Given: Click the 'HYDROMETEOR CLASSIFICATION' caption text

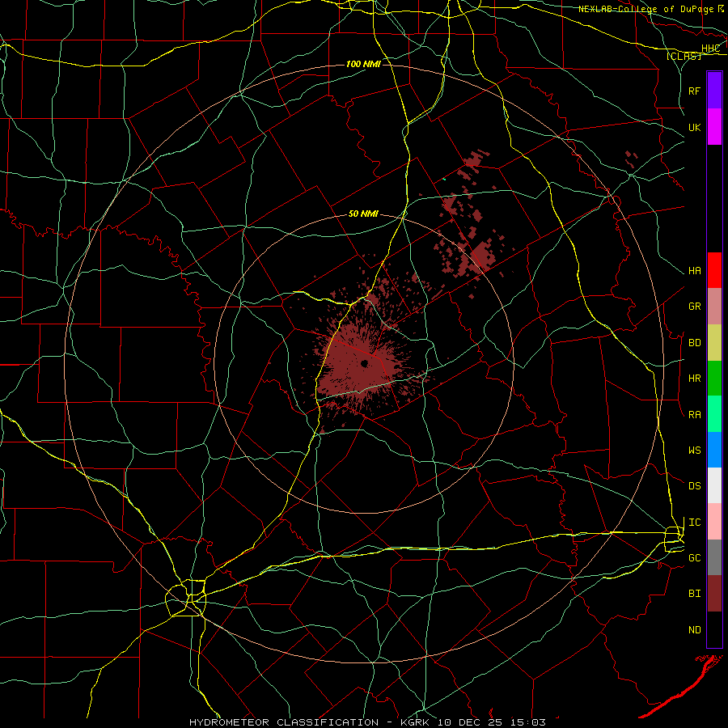Looking at the screenshot, I should tap(284, 722).
